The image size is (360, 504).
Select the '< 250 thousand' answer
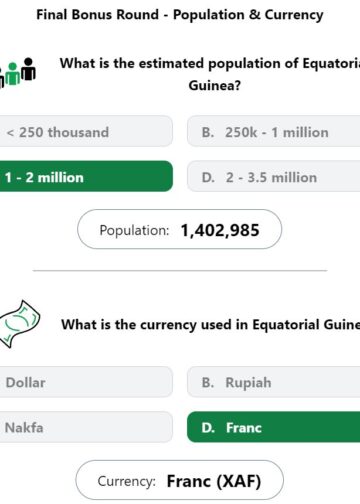tap(86, 131)
